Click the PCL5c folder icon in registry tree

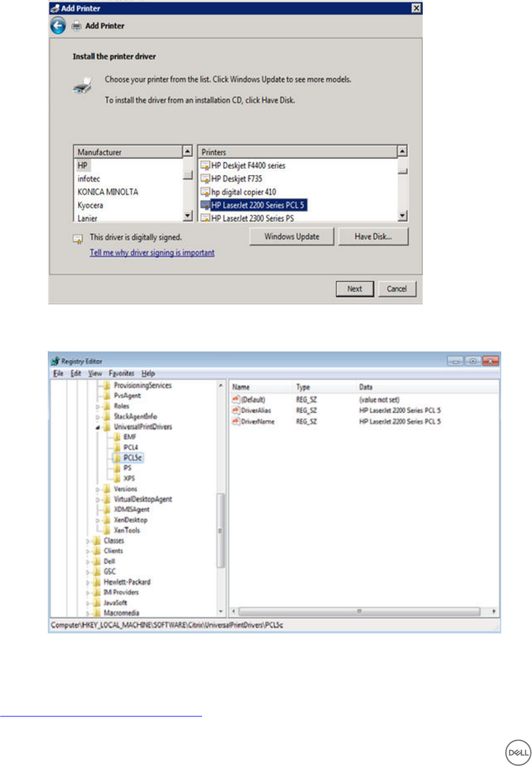coord(117,458)
